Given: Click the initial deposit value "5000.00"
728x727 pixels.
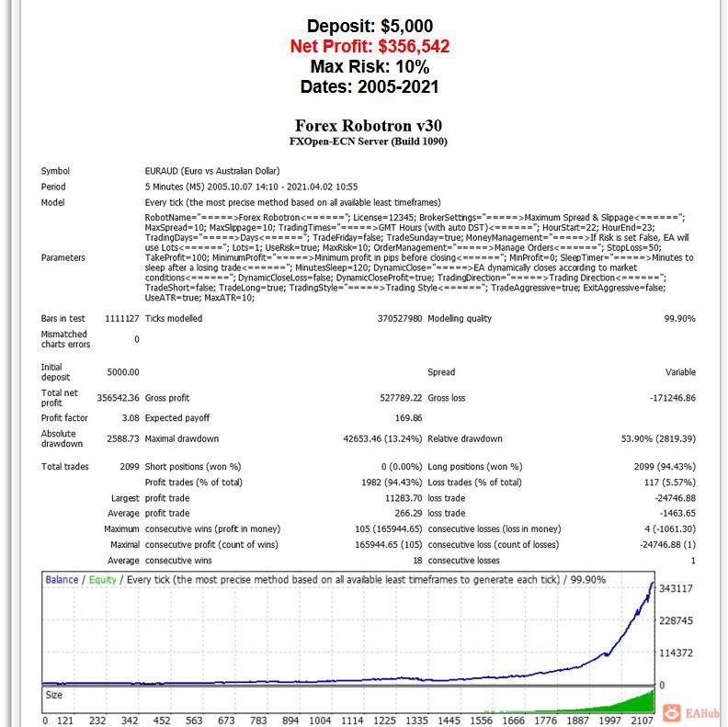Looking at the screenshot, I should point(123,372).
